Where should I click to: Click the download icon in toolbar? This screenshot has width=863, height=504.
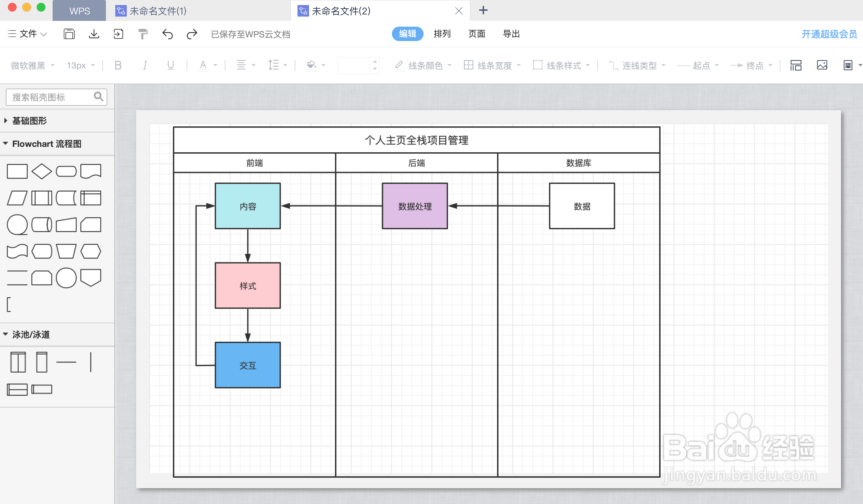click(94, 34)
